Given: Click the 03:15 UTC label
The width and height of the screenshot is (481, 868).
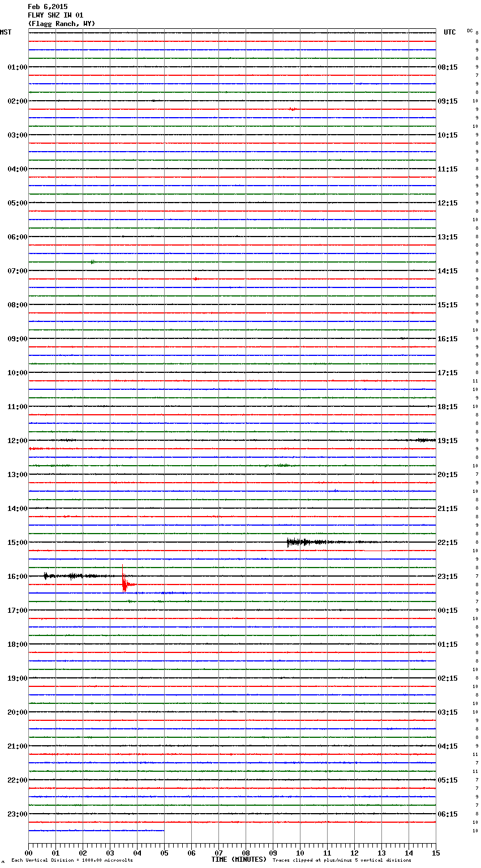Looking at the screenshot, I should click(448, 712).
